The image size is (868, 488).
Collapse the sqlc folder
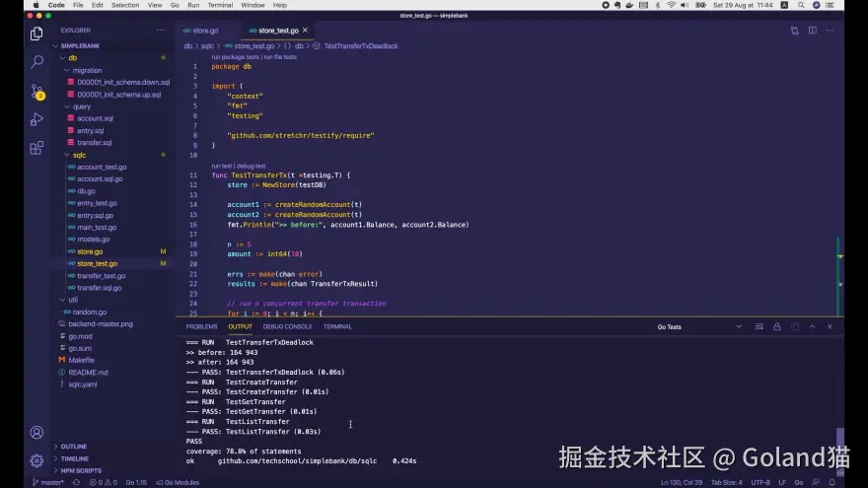67,156
